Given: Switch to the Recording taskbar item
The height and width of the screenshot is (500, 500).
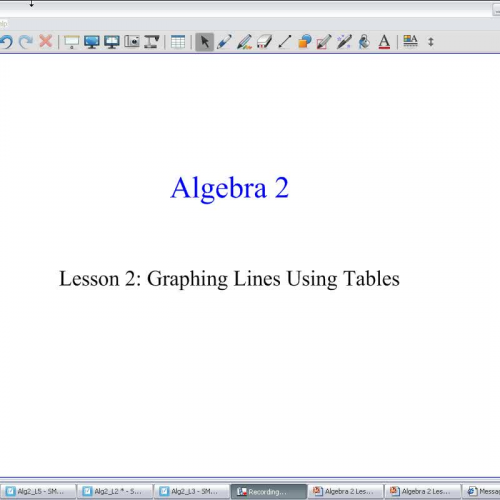Looking at the screenshot, I should click(x=268, y=491).
